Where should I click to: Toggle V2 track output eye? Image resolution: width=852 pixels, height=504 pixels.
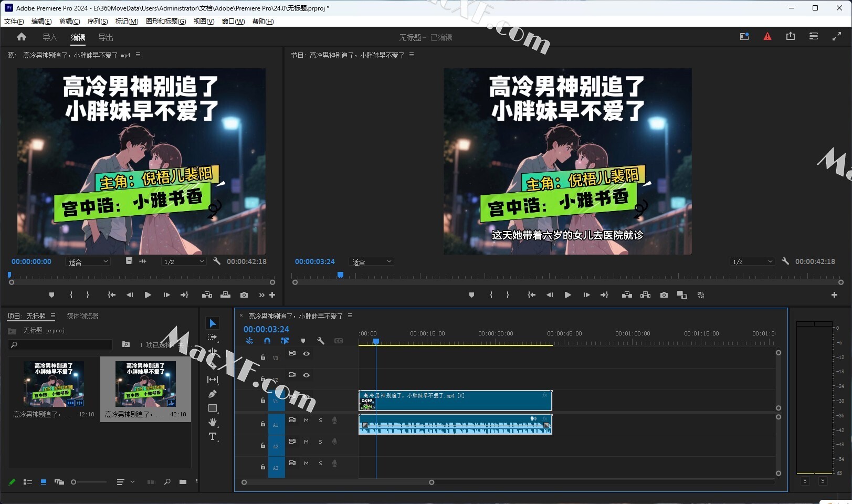point(307,375)
